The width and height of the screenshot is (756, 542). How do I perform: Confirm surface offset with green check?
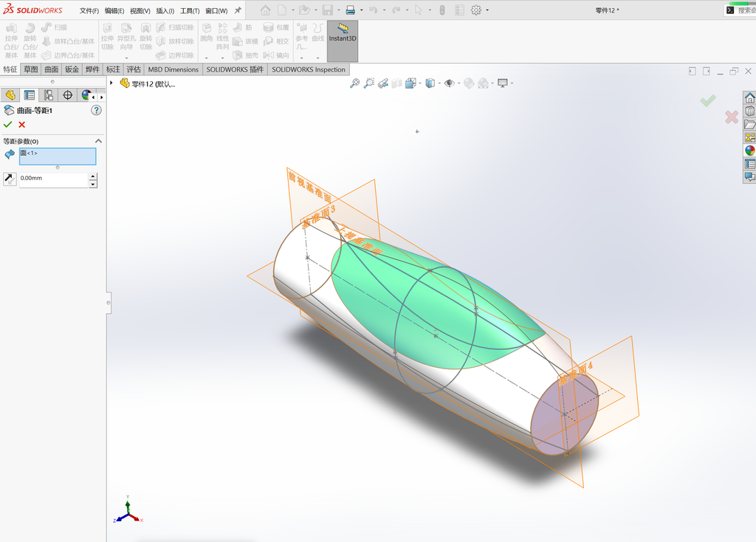click(7, 125)
